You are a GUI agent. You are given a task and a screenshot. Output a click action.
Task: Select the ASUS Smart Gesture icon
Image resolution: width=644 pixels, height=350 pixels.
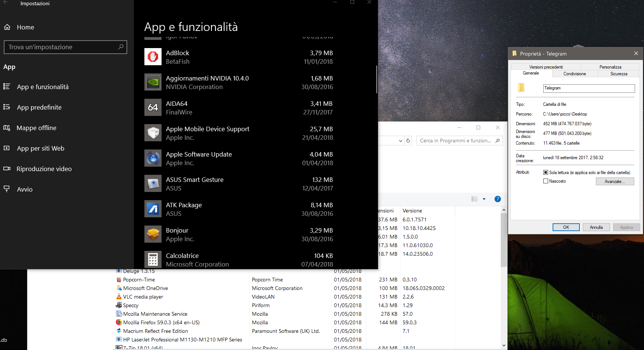click(153, 183)
